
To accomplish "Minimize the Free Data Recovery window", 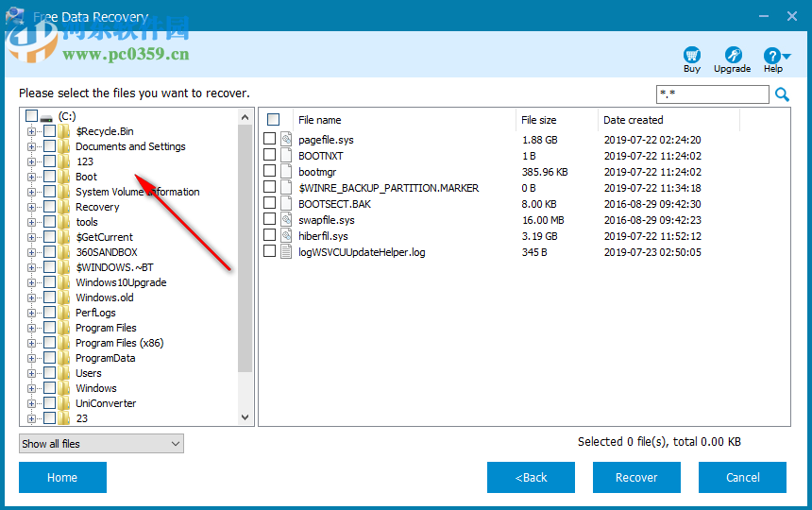I will coord(763,16).
